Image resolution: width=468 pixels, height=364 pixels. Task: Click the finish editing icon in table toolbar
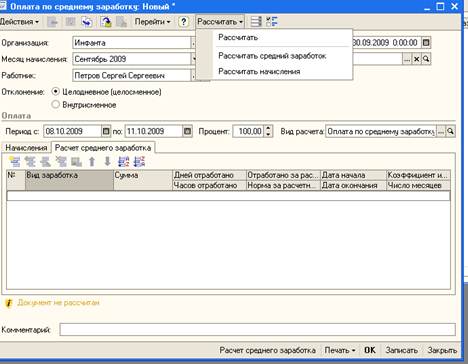click(x=76, y=162)
